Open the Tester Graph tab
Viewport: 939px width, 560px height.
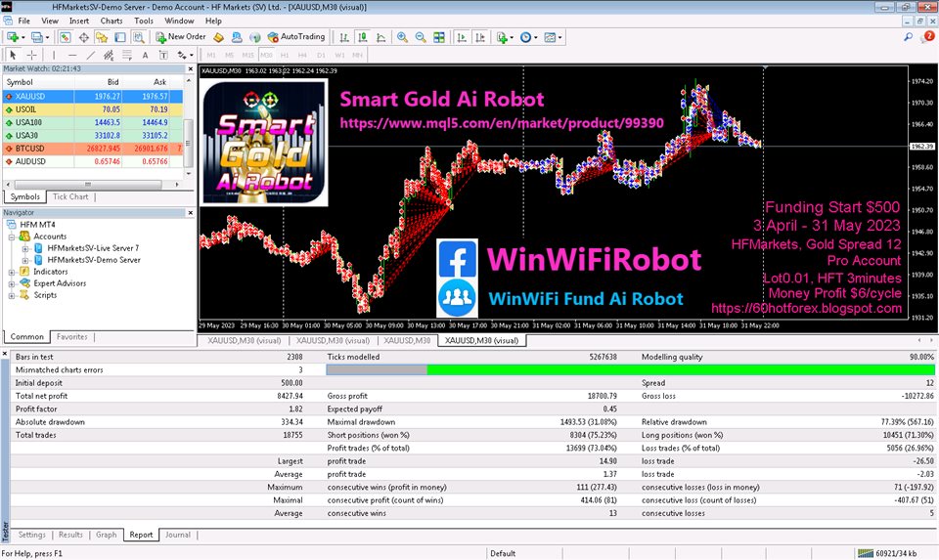106,535
